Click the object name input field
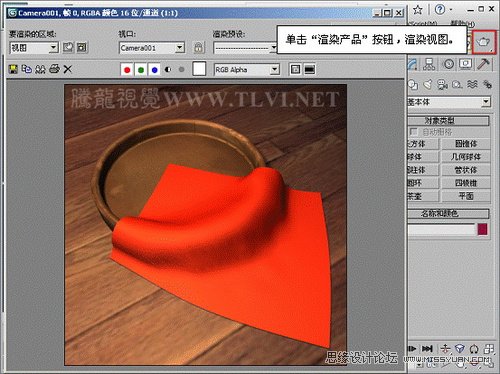The height and width of the screenshot is (374, 500). [x=441, y=230]
